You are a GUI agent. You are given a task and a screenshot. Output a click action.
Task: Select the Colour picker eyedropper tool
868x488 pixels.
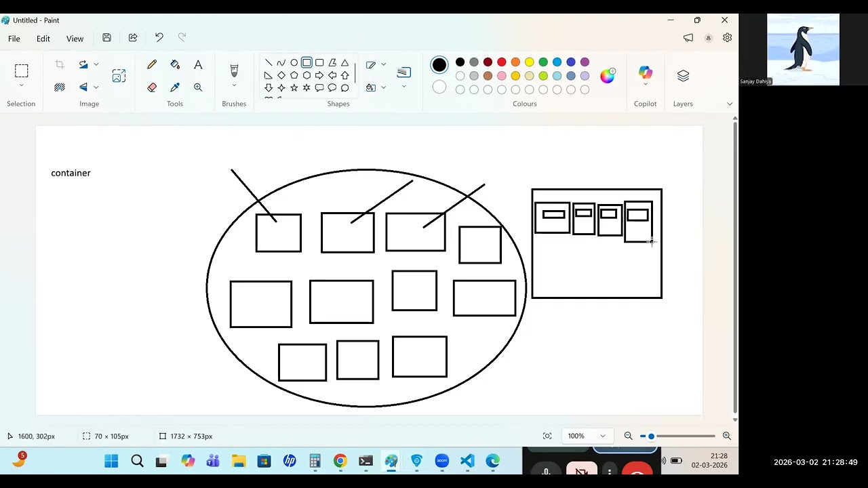coord(175,87)
